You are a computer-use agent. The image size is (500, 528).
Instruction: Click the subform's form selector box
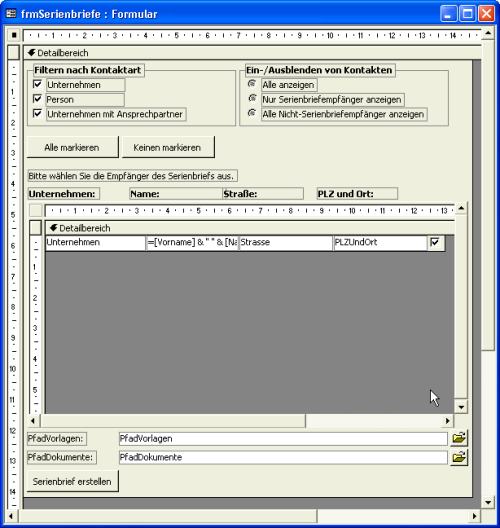point(35,210)
